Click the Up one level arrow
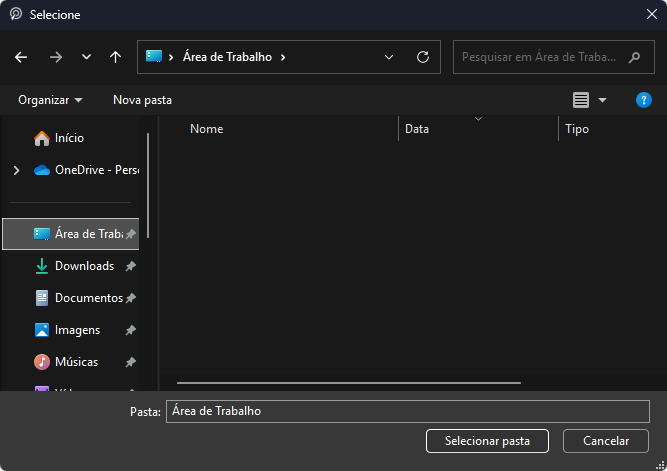 [x=115, y=57]
